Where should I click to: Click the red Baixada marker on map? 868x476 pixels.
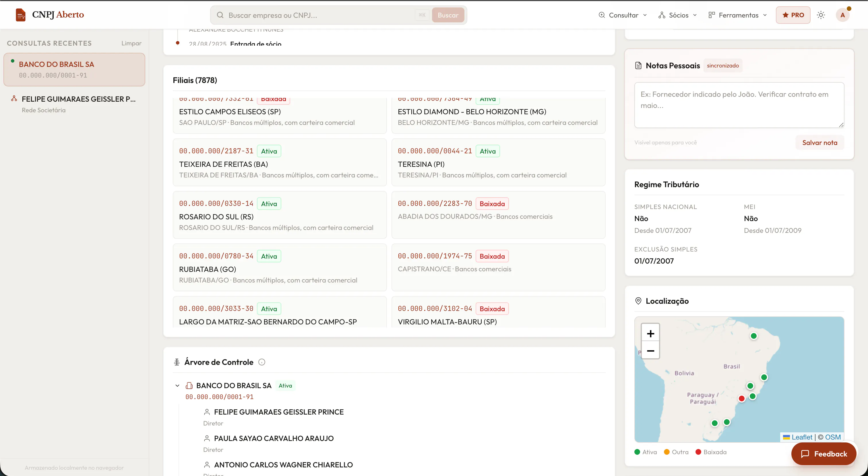(x=741, y=398)
